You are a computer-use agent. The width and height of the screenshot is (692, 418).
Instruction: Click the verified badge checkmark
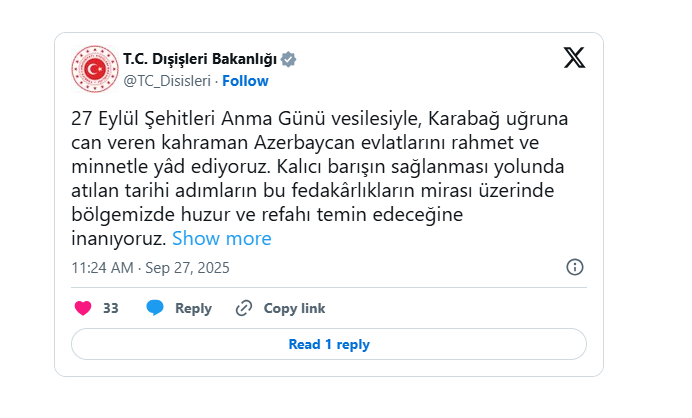click(x=289, y=59)
